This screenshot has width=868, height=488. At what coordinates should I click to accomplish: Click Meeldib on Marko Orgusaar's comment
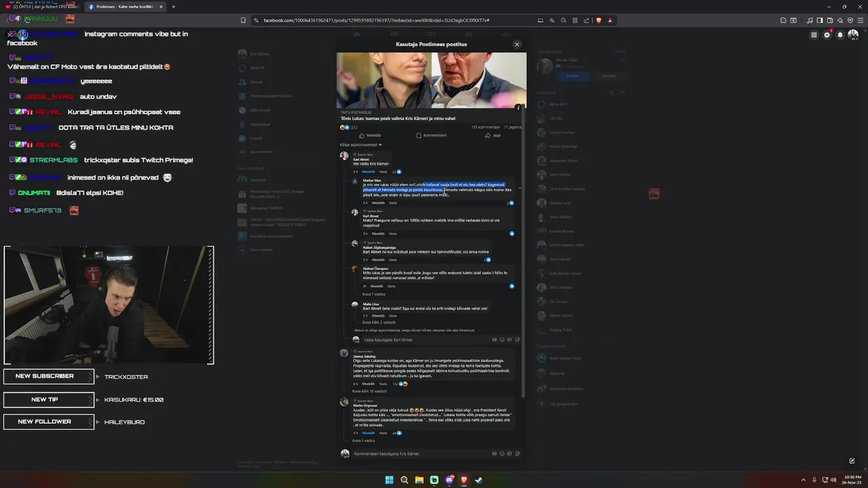368,432
